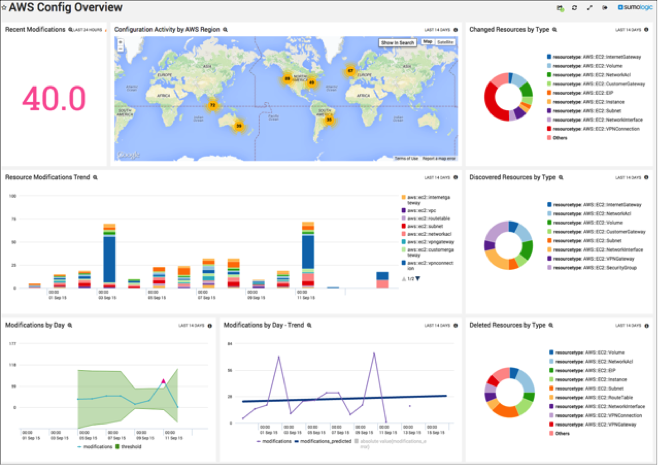Zoom out the map with minus button
Image resolution: width=658 pixels, height=465 pixels.
click(x=120, y=49)
